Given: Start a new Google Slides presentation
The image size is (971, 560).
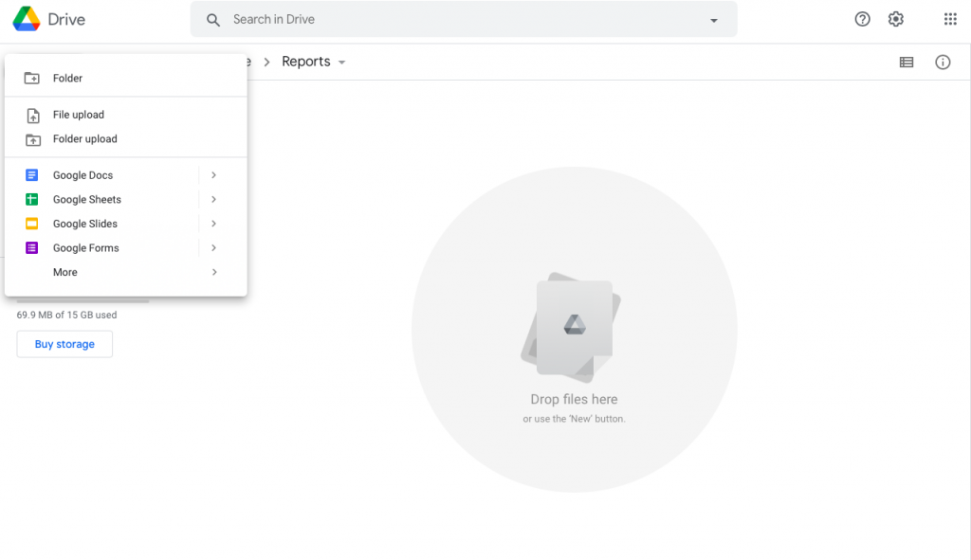Looking at the screenshot, I should click(84, 224).
